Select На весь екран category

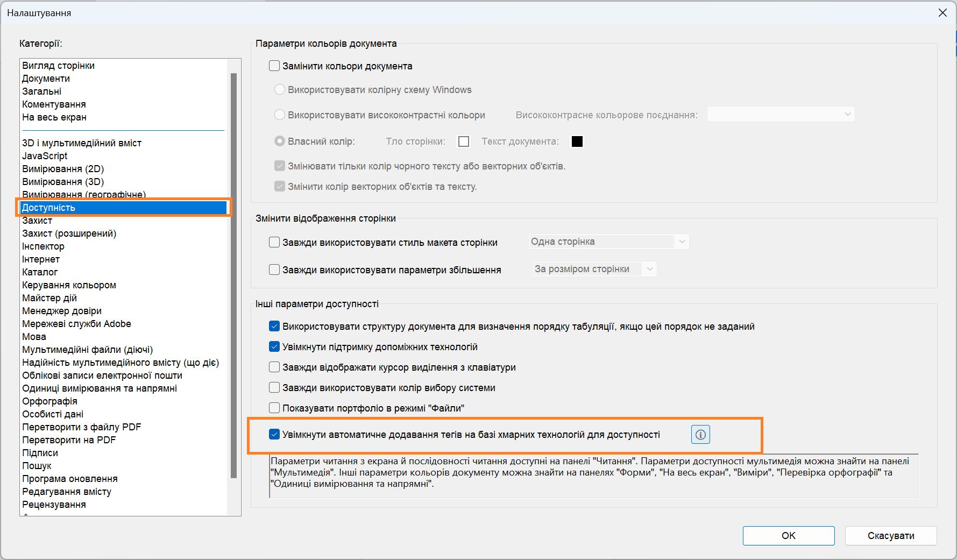[123, 117]
